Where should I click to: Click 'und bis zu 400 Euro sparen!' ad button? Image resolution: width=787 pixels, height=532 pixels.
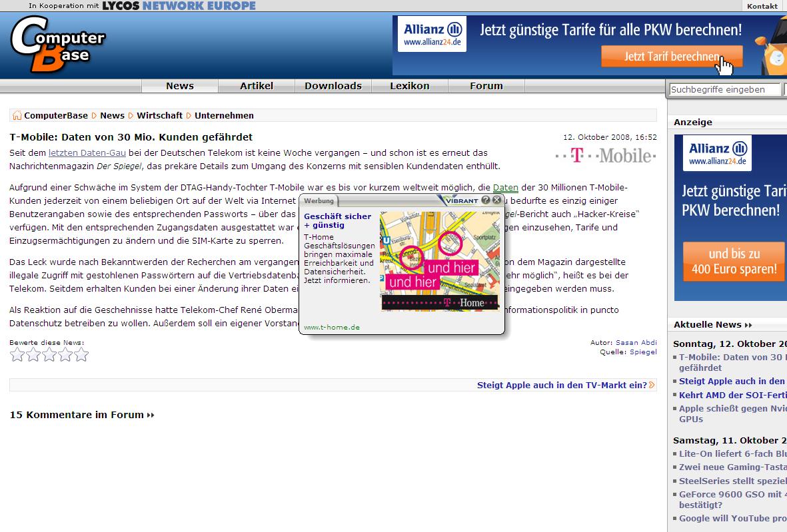(734, 261)
